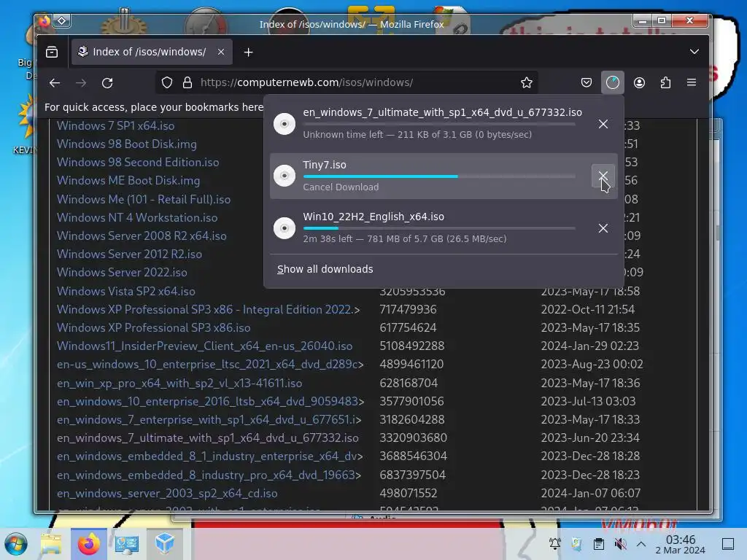Open the blue cube app in taskbar
The height and width of the screenshot is (560, 747).
pos(164,544)
